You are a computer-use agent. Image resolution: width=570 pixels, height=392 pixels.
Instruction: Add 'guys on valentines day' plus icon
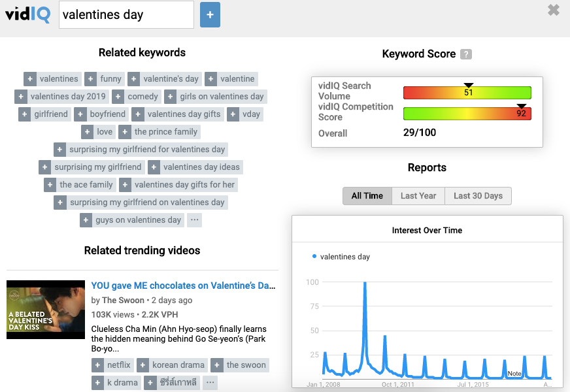pyautogui.click(x=86, y=220)
